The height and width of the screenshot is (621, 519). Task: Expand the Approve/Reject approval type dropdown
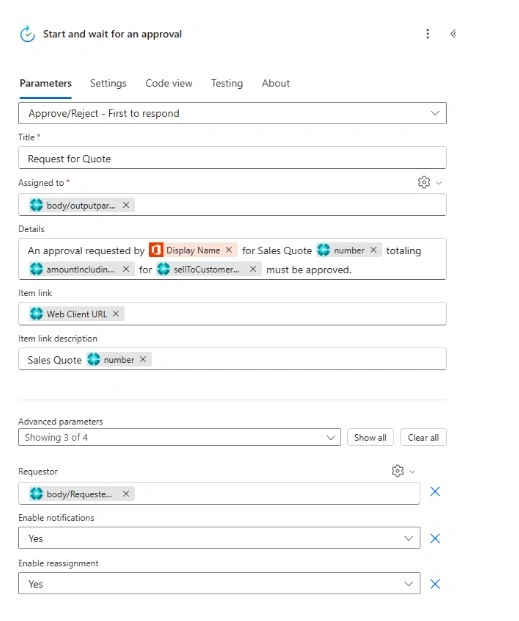coord(232,113)
